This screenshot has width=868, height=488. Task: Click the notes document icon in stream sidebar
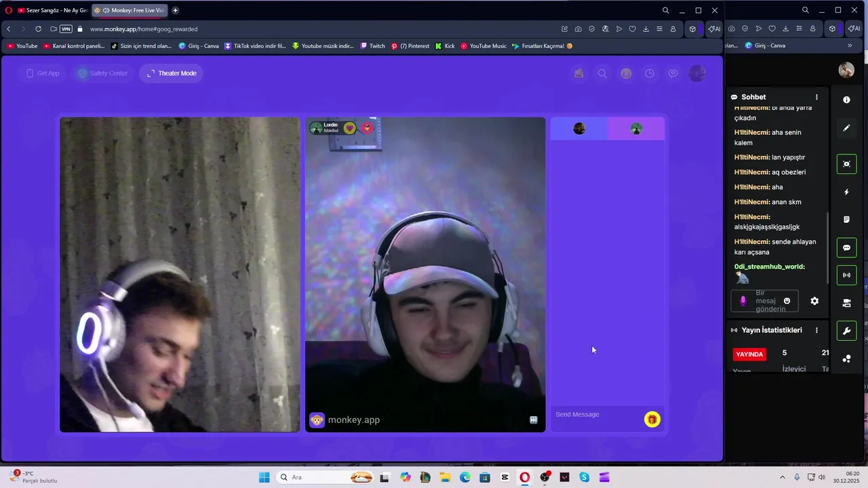846,220
